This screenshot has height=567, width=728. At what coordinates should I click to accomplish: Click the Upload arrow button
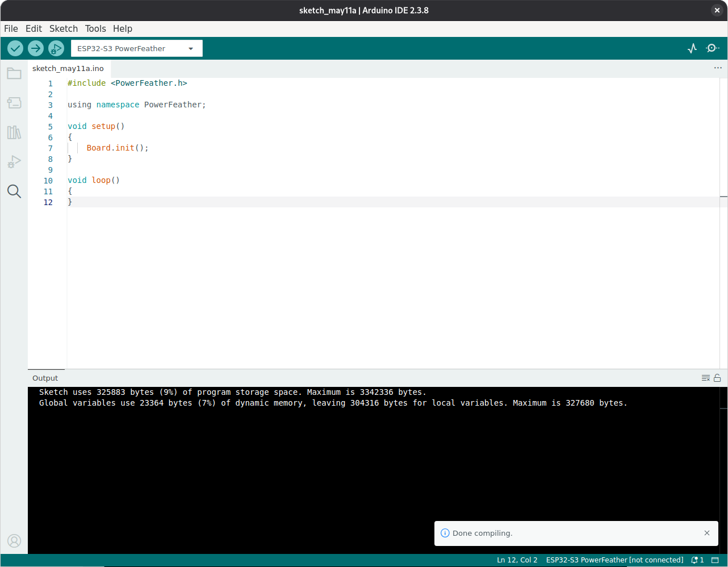pos(36,48)
